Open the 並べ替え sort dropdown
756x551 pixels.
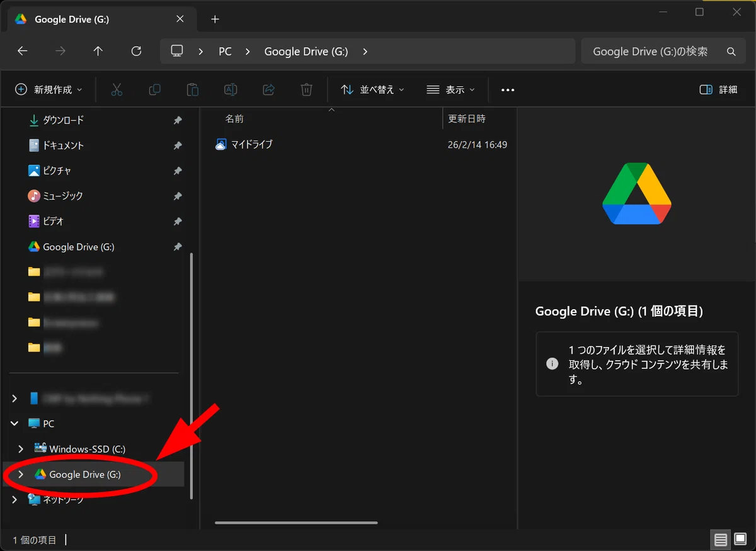[x=372, y=89]
